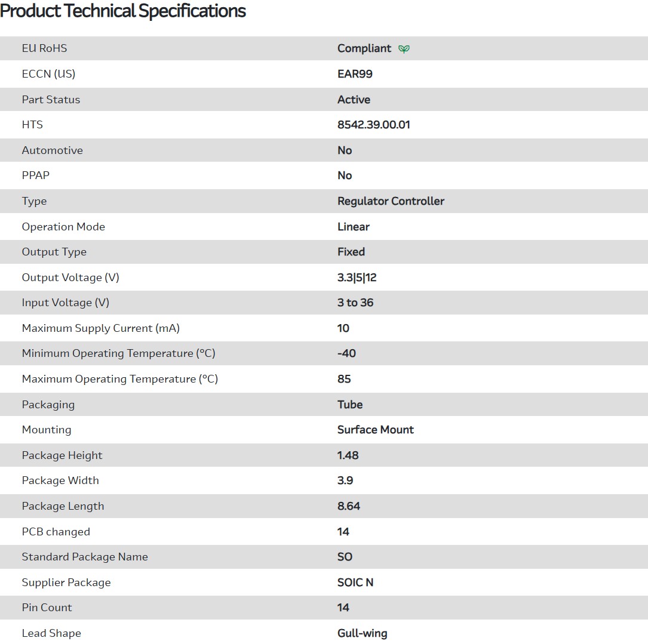The height and width of the screenshot is (644, 648).
Task: Click the Part Status label
Action: pyautogui.click(x=51, y=100)
